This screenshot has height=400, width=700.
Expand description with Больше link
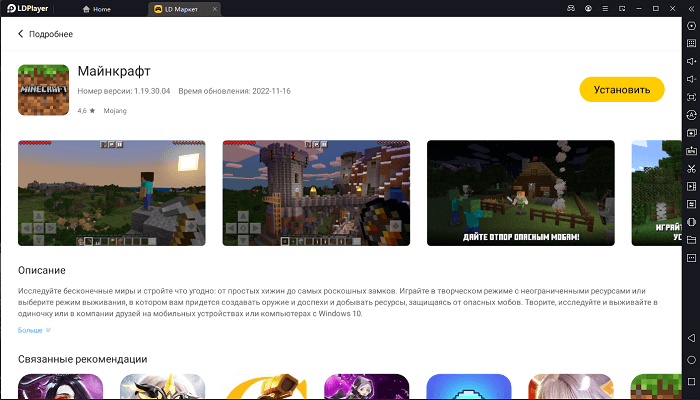coord(34,330)
